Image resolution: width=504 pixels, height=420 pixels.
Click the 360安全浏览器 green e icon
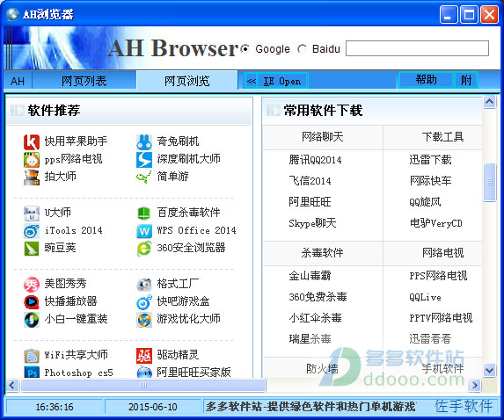click(x=144, y=248)
